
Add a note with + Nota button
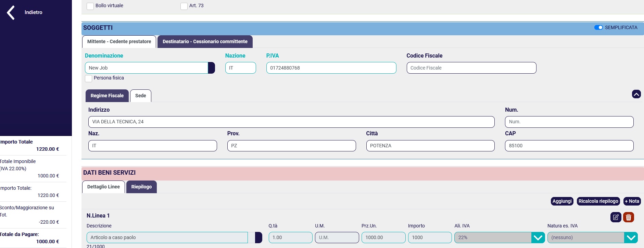632,201
